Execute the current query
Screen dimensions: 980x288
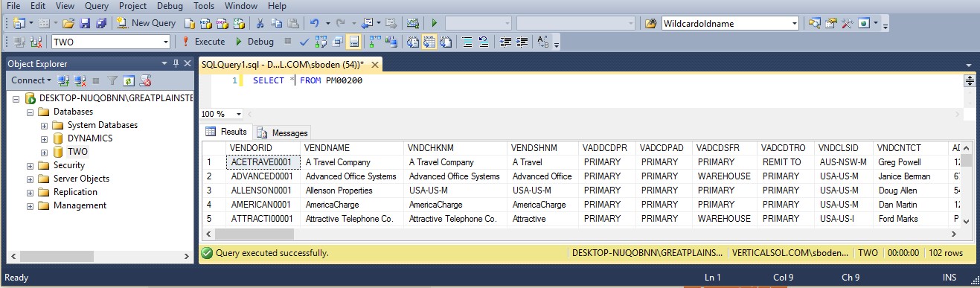click(204, 42)
